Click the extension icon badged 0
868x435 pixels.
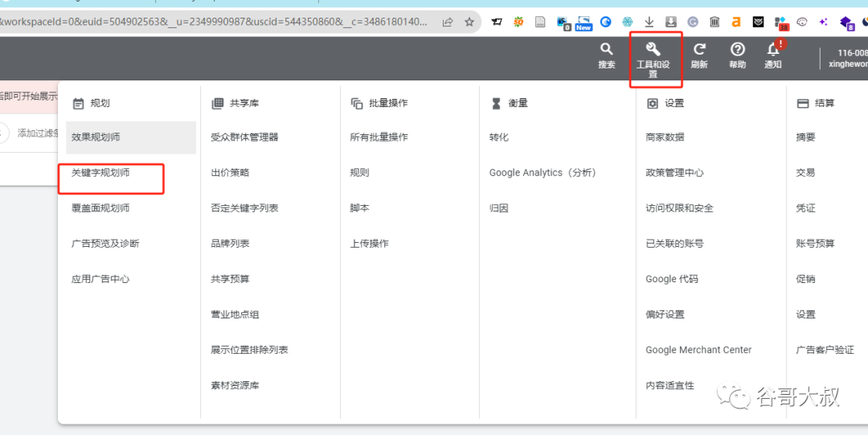563,23
